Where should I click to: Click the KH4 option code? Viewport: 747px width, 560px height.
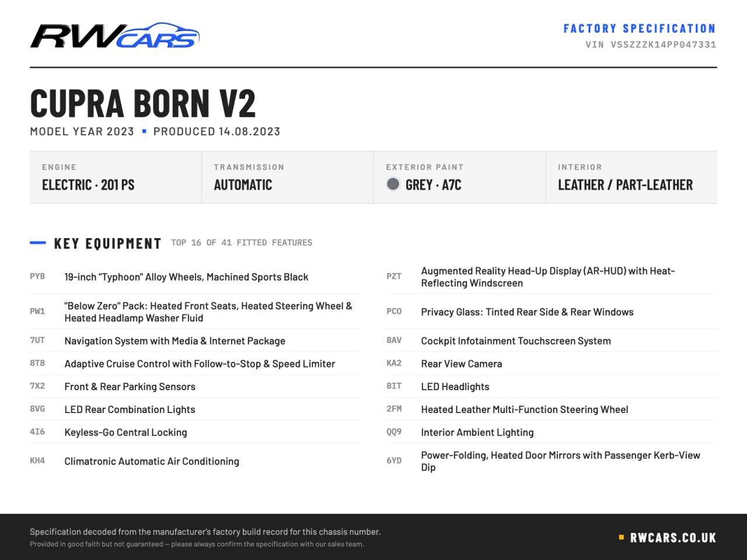37,460
